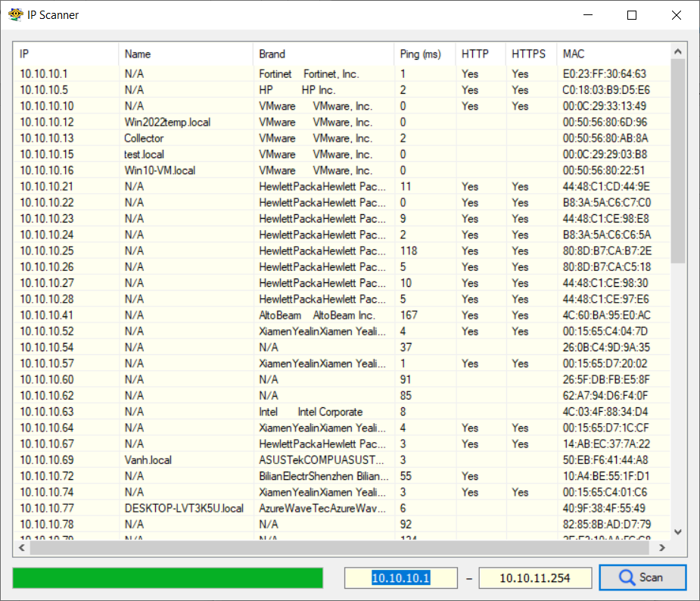Maximize the IP Scanner window
The image size is (700, 601).
[632, 15]
